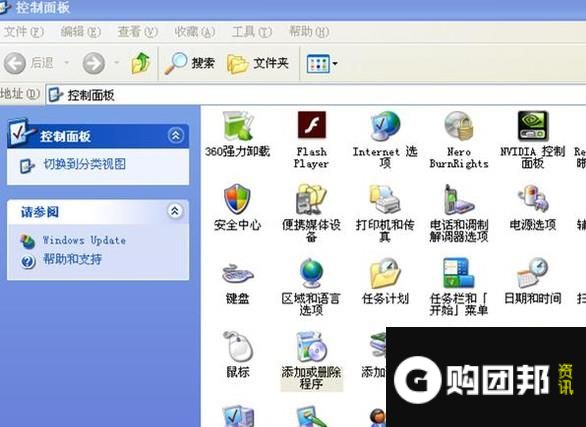The image size is (586, 427).
Task: Click the Windows Update link
Action: coord(84,240)
